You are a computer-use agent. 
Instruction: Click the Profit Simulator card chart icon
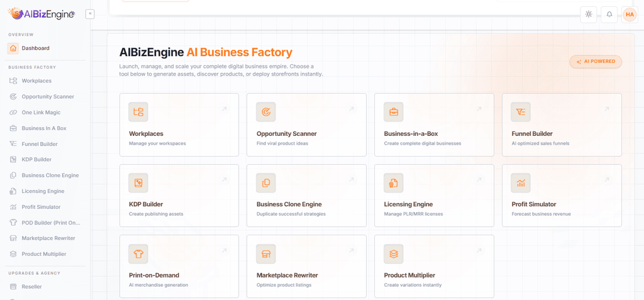pyautogui.click(x=521, y=183)
